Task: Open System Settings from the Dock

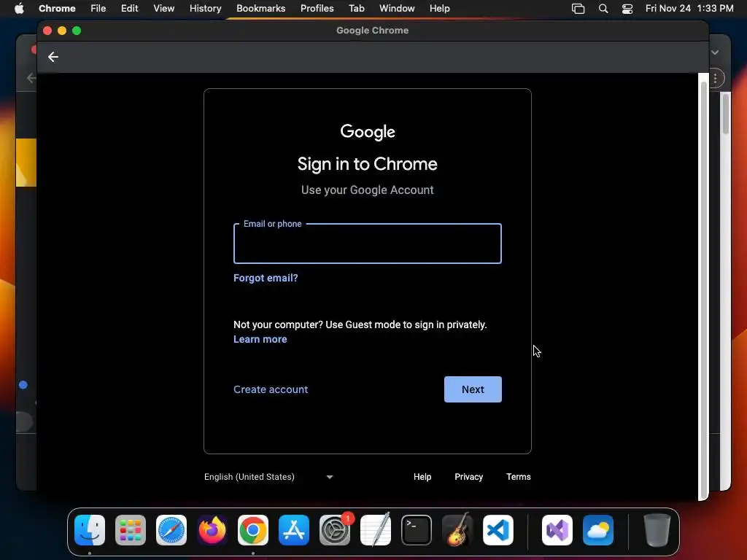Action: 335,530
